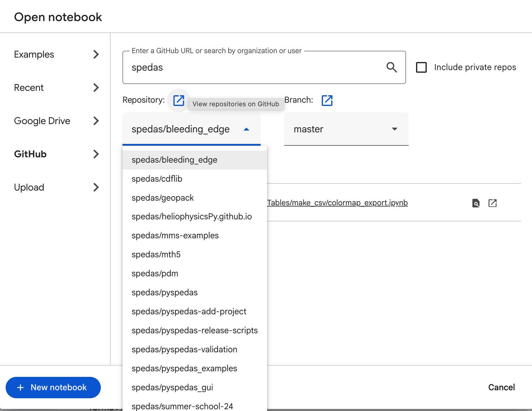Select spedas/summer-school-24 option
The width and height of the screenshot is (532, 411).
195,405
